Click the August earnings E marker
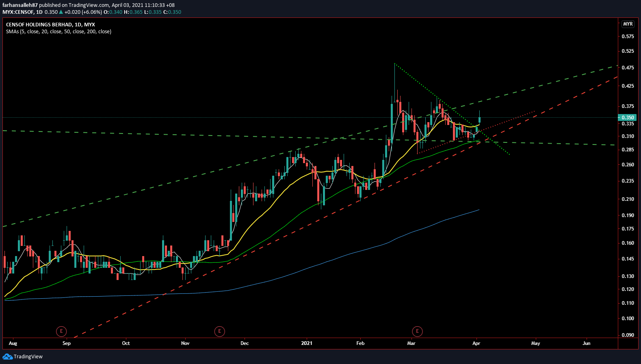641x364 pixels. pyautogui.click(x=61, y=332)
